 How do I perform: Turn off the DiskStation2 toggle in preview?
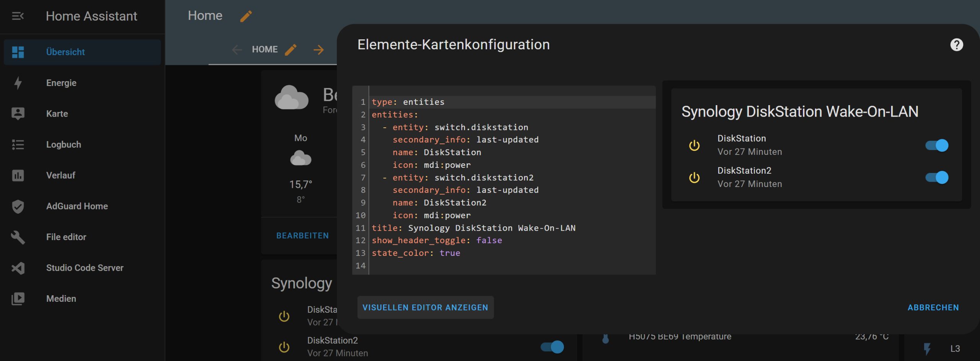coord(937,177)
